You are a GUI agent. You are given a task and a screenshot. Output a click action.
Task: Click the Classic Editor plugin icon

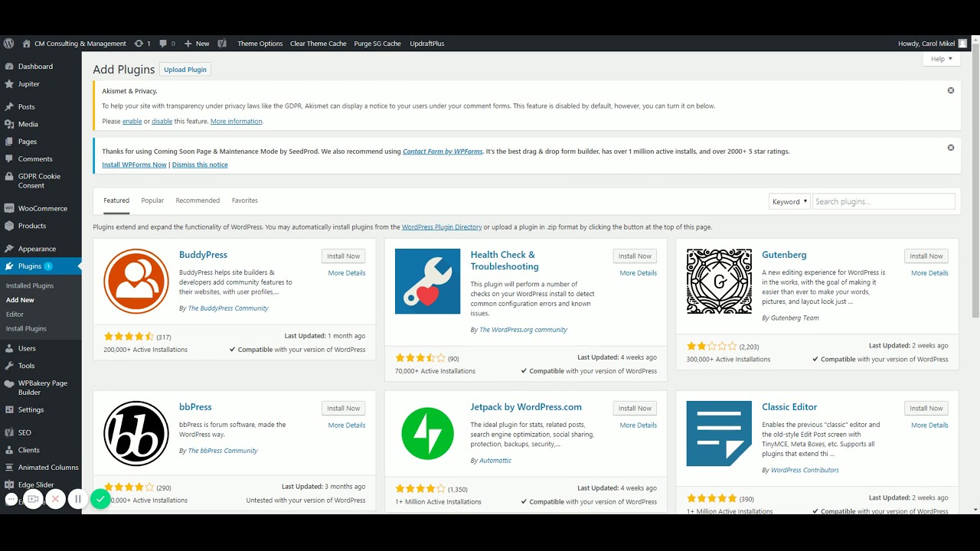719,433
